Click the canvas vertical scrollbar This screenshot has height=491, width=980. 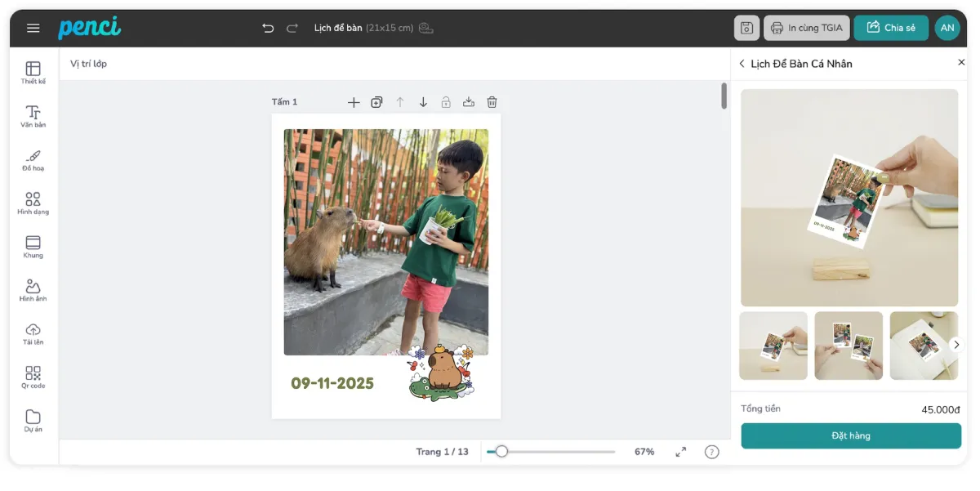(724, 96)
